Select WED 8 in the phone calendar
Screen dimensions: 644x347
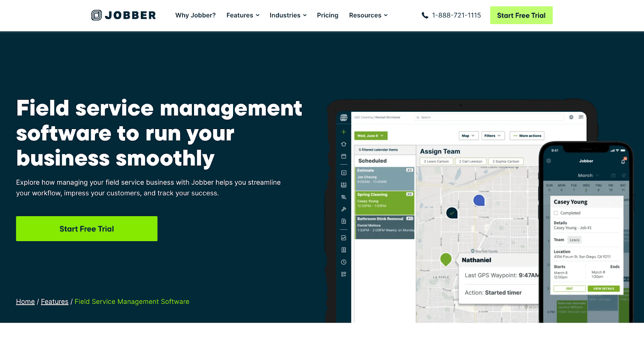click(586, 187)
